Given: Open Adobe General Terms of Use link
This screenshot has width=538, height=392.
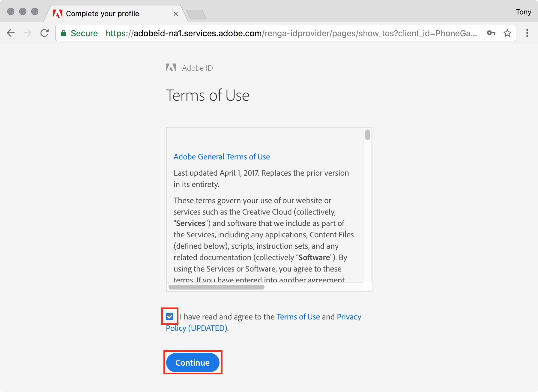Looking at the screenshot, I should click(x=222, y=157).
